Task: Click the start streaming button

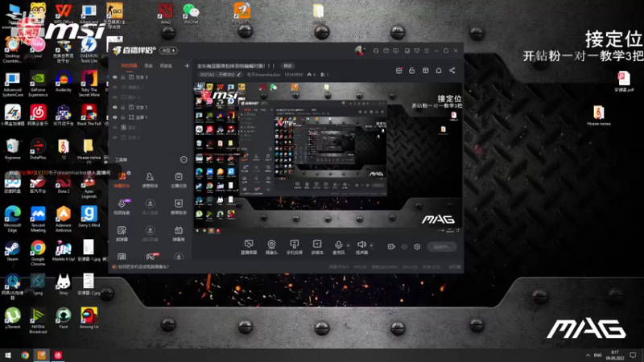Action: 442,247
